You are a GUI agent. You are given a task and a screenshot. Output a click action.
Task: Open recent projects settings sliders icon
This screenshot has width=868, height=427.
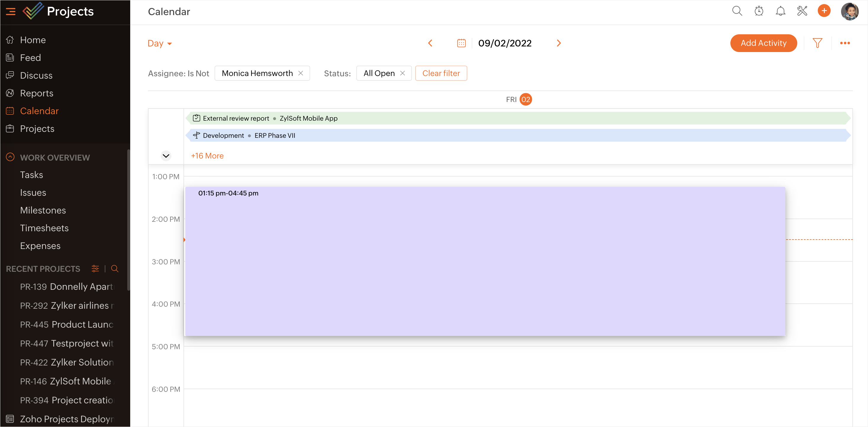pos(95,269)
